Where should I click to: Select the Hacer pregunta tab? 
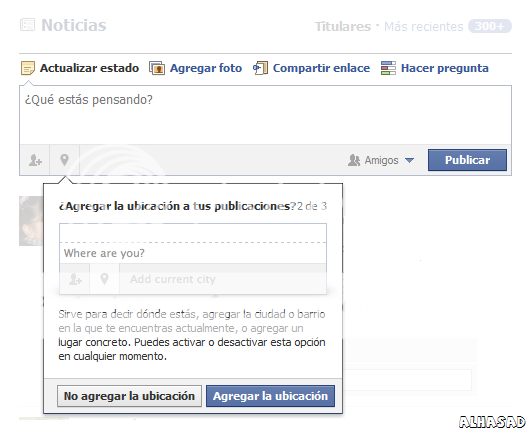point(435,68)
